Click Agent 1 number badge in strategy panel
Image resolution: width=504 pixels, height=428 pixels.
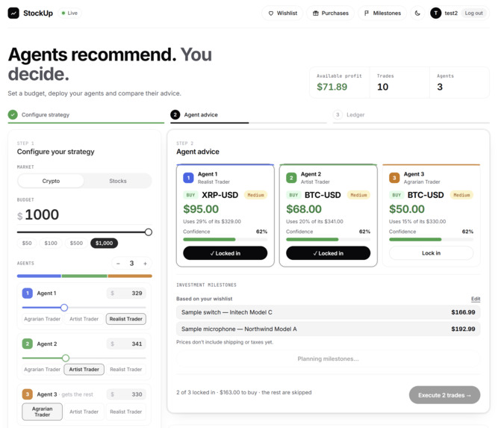28,293
